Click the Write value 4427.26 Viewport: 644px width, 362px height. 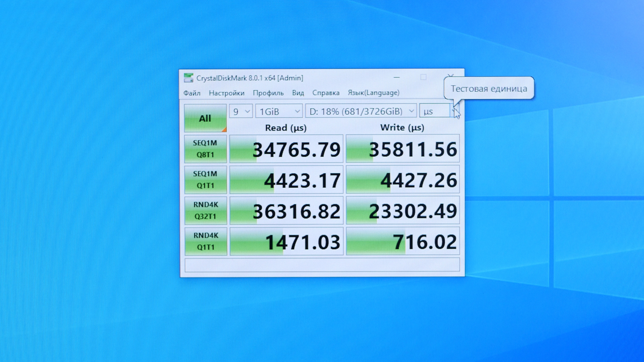pos(403,180)
